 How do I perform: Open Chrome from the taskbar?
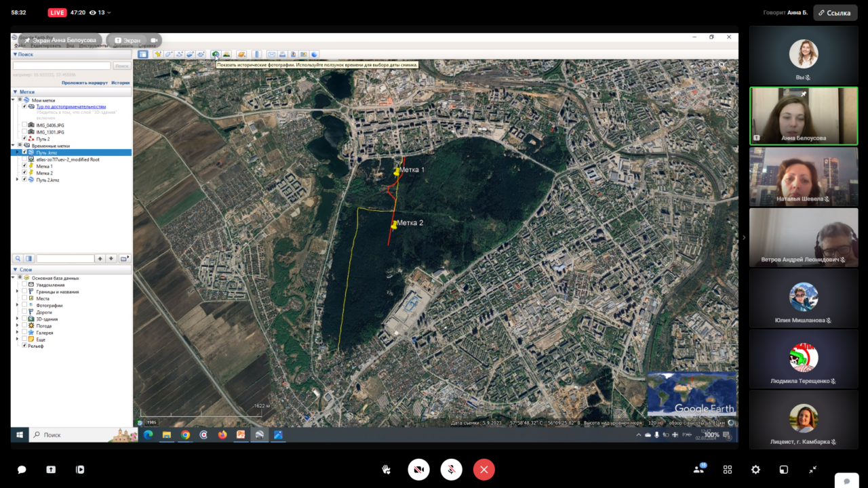click(185, 434)
